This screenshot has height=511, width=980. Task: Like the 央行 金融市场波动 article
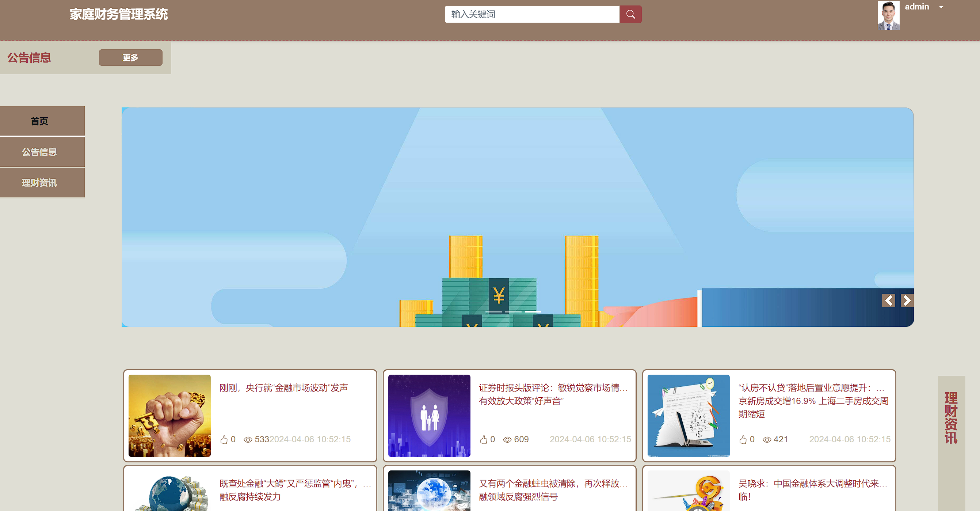click(224, 439)
